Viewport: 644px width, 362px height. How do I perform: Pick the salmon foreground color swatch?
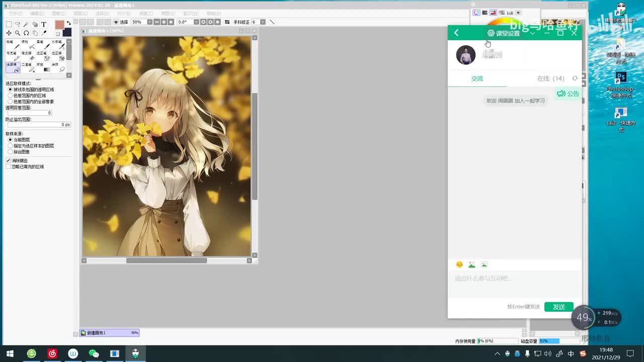pos(59,25)
